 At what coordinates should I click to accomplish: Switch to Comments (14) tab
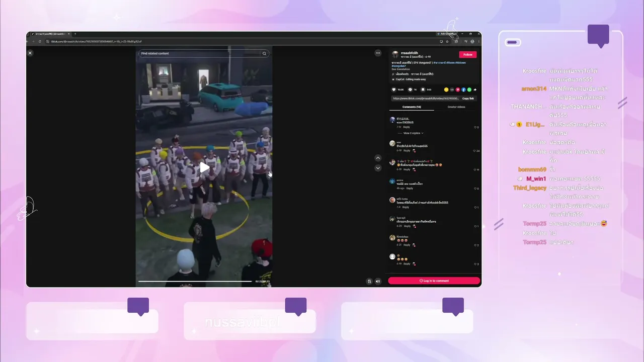click(x=412, y=107)
